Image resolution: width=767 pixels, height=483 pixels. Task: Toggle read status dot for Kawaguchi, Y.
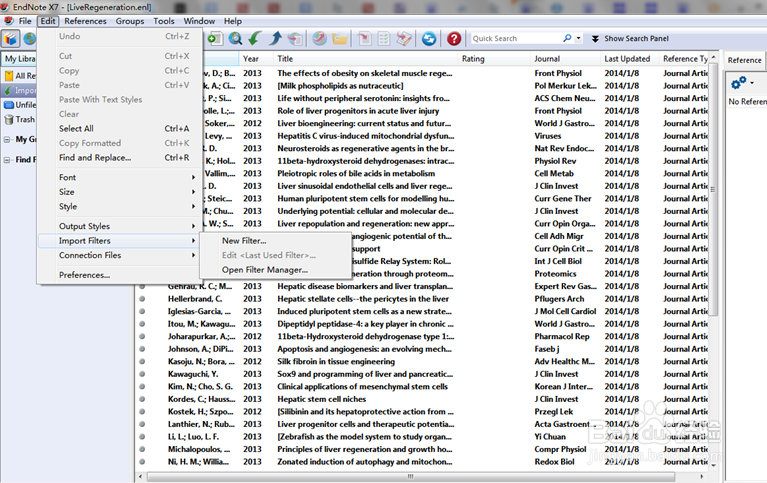pos(142,374)
